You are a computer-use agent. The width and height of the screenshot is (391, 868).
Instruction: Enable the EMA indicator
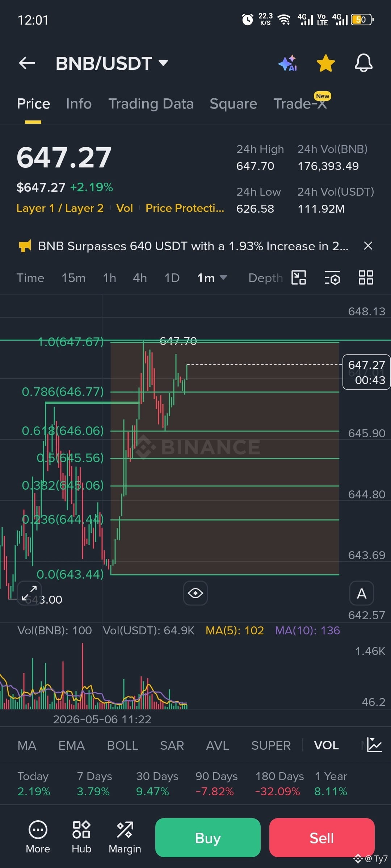[x=71, y=745]
